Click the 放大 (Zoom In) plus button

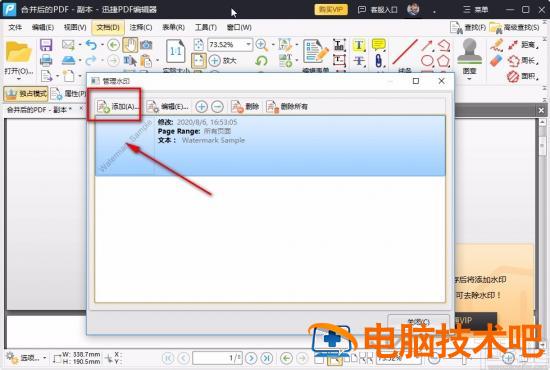click(223, 61)
